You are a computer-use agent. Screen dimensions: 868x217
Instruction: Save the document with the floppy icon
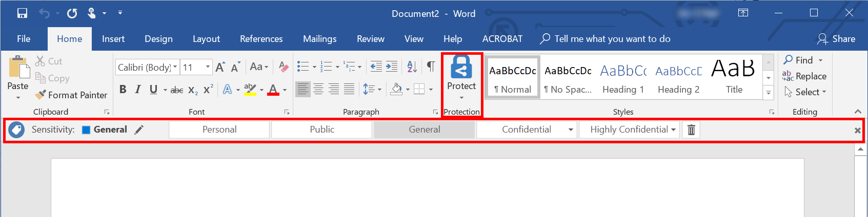pyautogui.click(x=22, y=13)
